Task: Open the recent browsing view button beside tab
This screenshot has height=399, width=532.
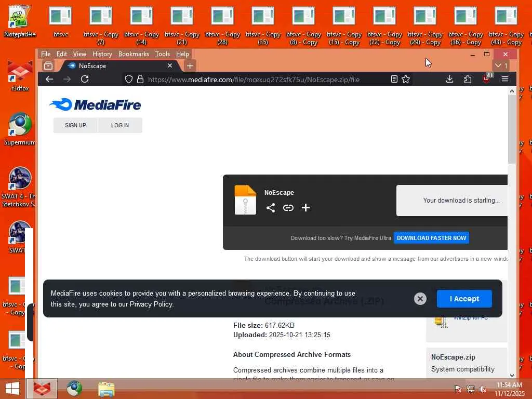Action: pos(48,65)
